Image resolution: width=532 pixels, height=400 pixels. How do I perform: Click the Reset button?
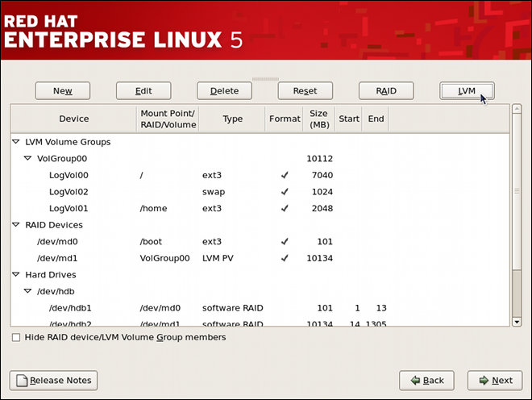click(x=305, y=90)
